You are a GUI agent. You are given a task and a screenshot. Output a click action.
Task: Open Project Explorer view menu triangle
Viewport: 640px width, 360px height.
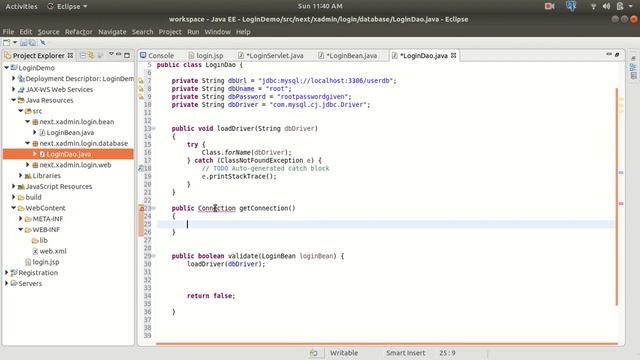111,54
